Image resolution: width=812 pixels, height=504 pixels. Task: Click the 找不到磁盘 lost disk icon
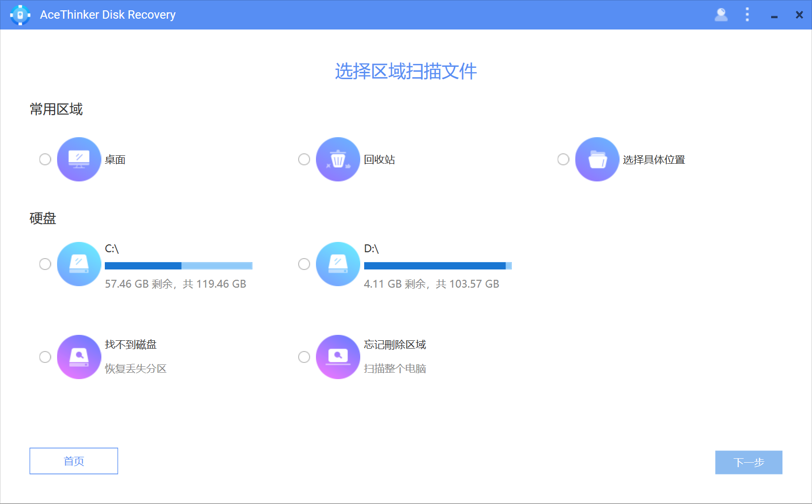79,357
